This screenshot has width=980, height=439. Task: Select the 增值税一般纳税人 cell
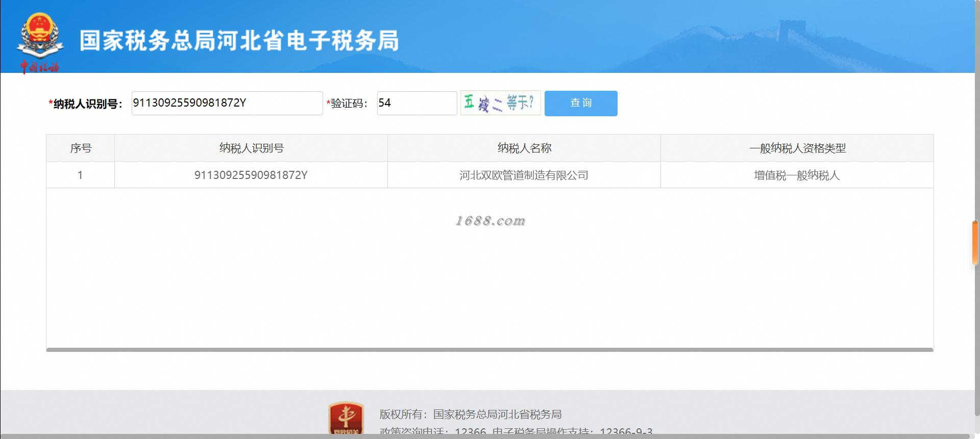(x=797, y=175)
